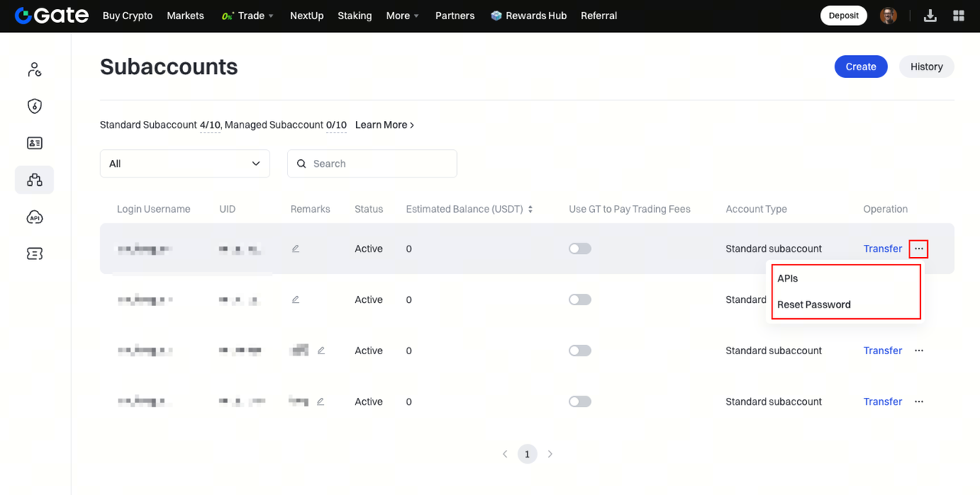980x495 pixels.
Task: Click the subaccount Search input field
Action: (381, 164)
